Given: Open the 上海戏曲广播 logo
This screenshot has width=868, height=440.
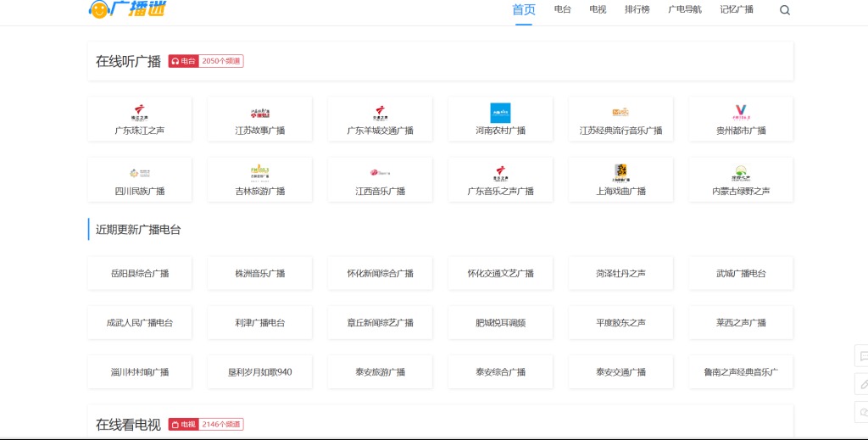Looking at the screenshot, I should click(x=620, y=173).
